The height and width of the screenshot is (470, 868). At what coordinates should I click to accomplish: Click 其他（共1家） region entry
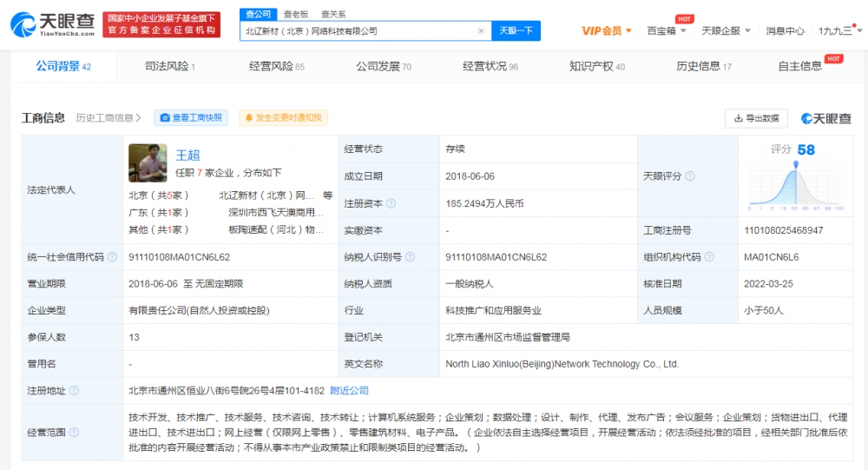coord(159,229)
